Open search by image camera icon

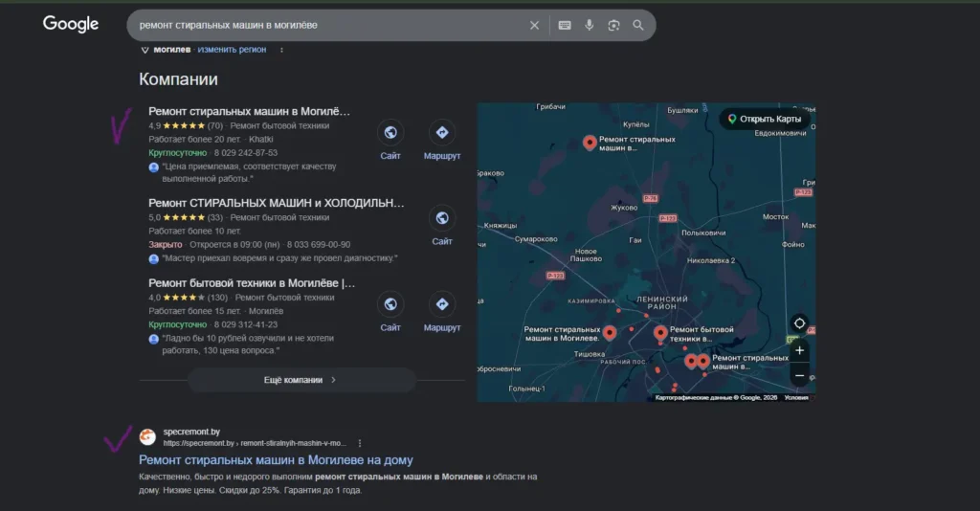[x=613, y=25]
